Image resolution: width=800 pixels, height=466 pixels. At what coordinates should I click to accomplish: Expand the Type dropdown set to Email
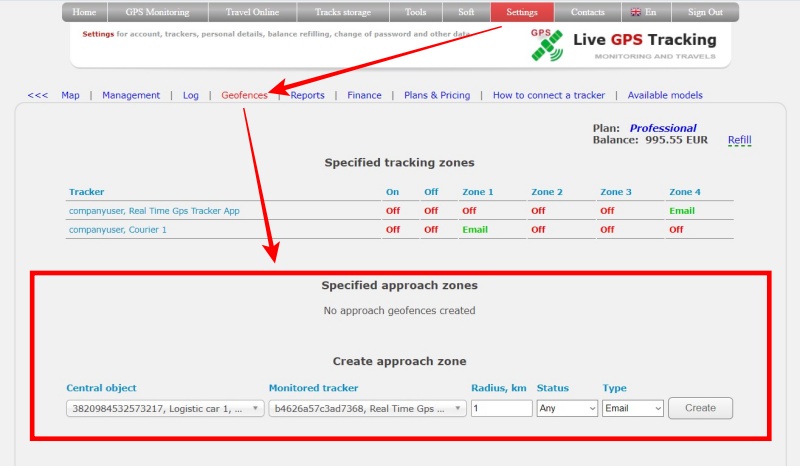(x=633, y=408)
